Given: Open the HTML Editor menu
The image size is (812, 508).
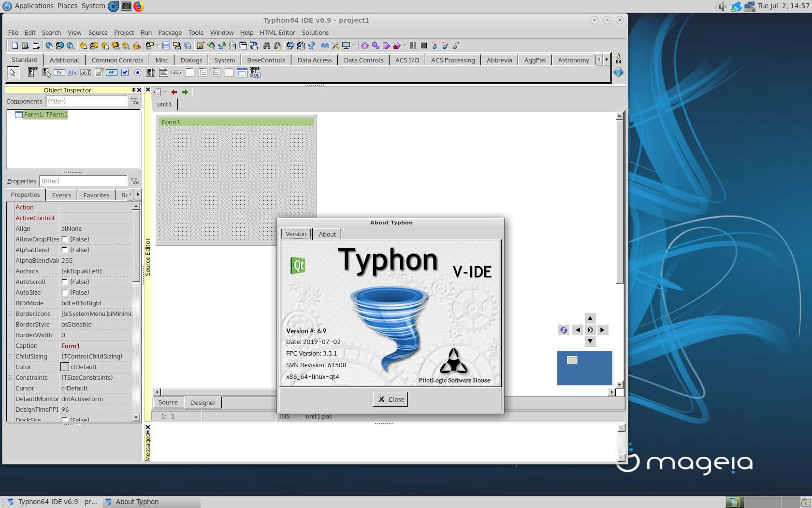Looking at the screenshot, I should [277, 32].
